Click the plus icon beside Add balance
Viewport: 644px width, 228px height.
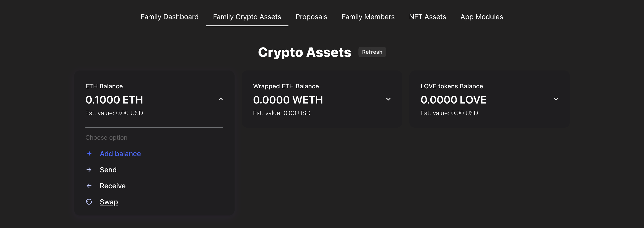pyautogui.click(x=89, y=153)
